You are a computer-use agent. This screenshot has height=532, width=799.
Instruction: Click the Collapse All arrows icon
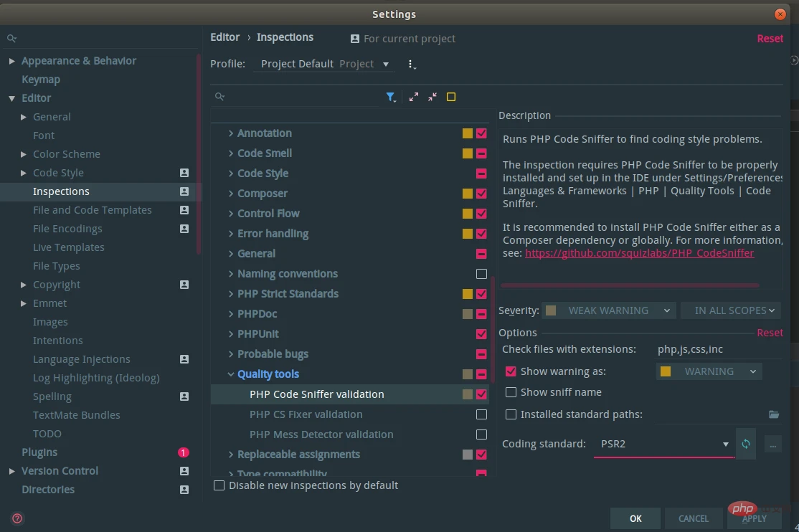tap(432, 97)
